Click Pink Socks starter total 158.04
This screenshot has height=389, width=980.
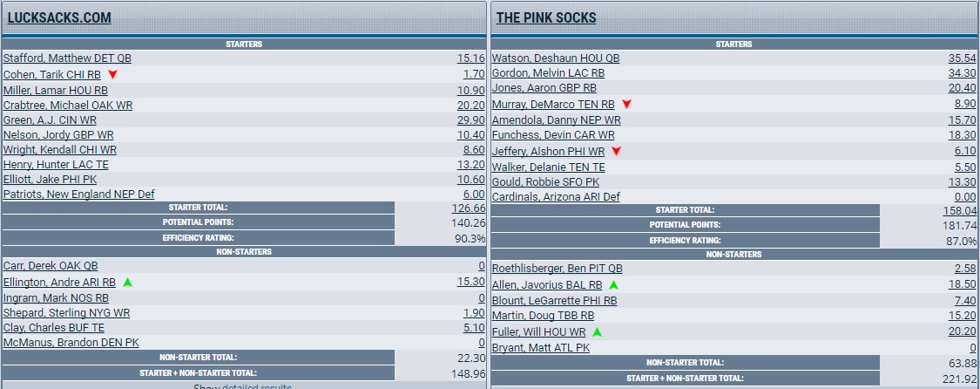[960, 211]
